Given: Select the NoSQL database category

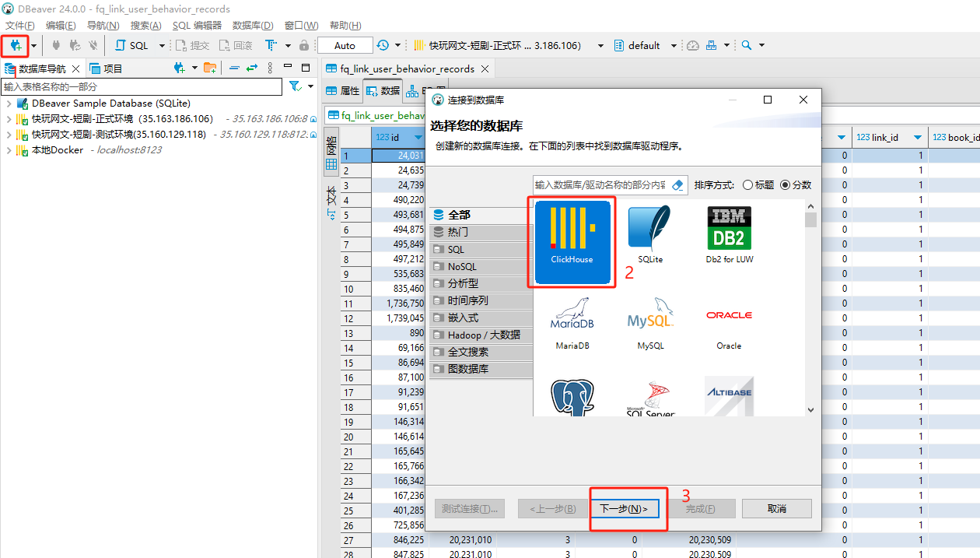Looking at the screenshot, I should tap(481, 266).
